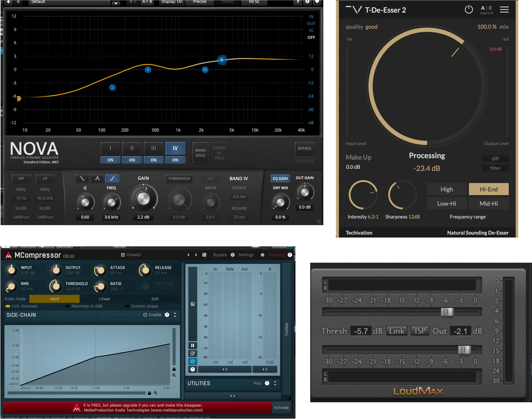The height and width of the screenshot is (419, 532).
Task: Select NOVA band II tab
Action: pyautogui.click(x=132, y=148)
